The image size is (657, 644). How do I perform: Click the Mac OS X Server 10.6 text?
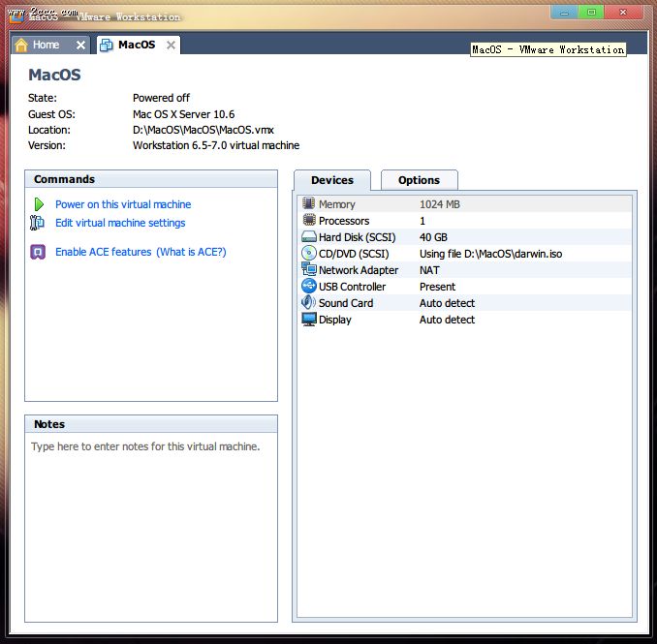pyautogui.click(x=183, y=114)
